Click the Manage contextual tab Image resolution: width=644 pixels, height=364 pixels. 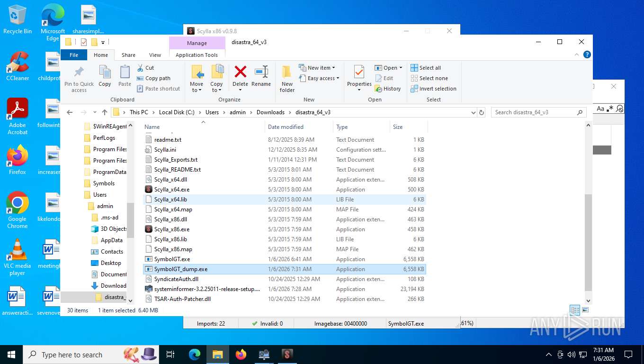click(197, 43)
